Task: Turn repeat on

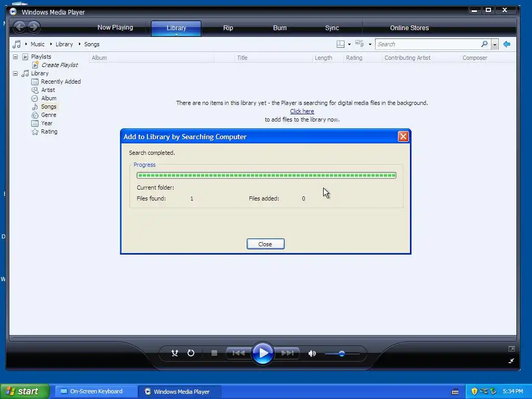Action: pyautogui.click(x=191, y=353)
